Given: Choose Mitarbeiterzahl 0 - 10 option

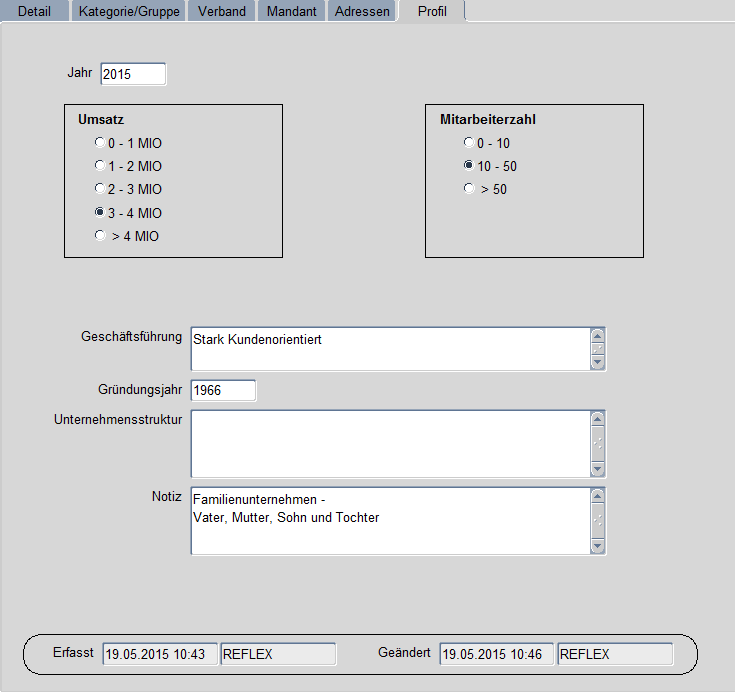Looking at the screenshot, I should tap(468, 143).
